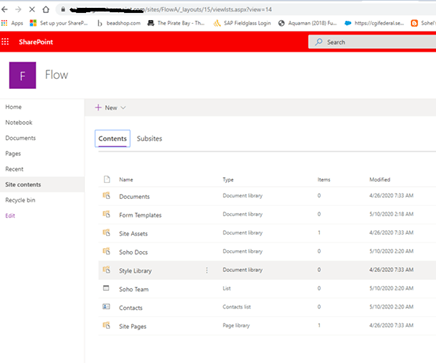
Task: Open the Documents library
Action: [x=134, y=197]
